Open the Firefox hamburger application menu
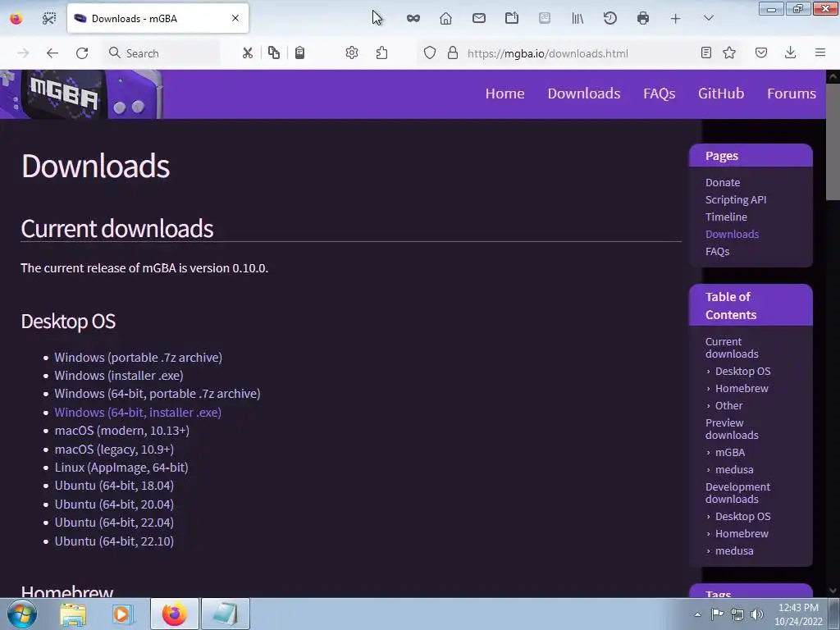The image size is (840, 630). tap(820, 52)
